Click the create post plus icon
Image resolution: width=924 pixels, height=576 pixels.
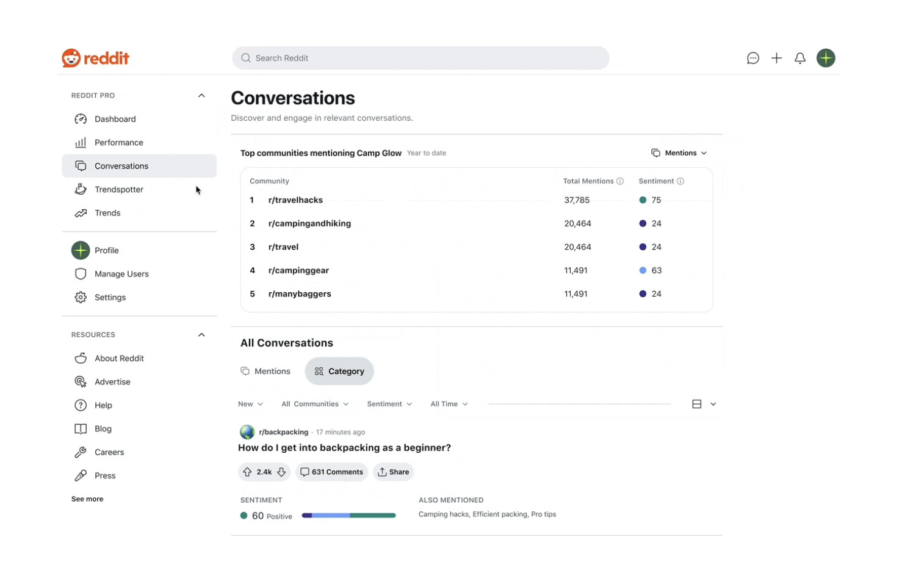(x=776, y=58)
